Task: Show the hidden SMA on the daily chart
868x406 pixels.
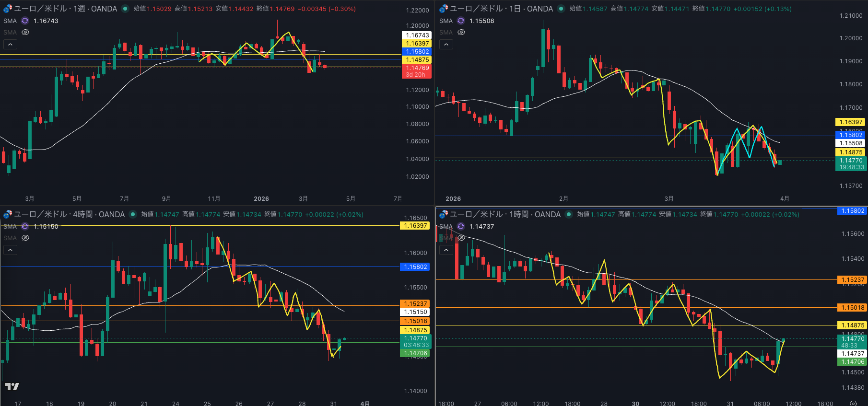Action: (461, 32)
